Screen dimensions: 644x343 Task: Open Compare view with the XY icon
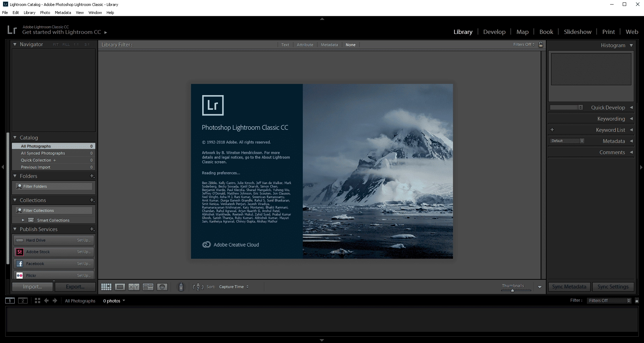[134, 287]
